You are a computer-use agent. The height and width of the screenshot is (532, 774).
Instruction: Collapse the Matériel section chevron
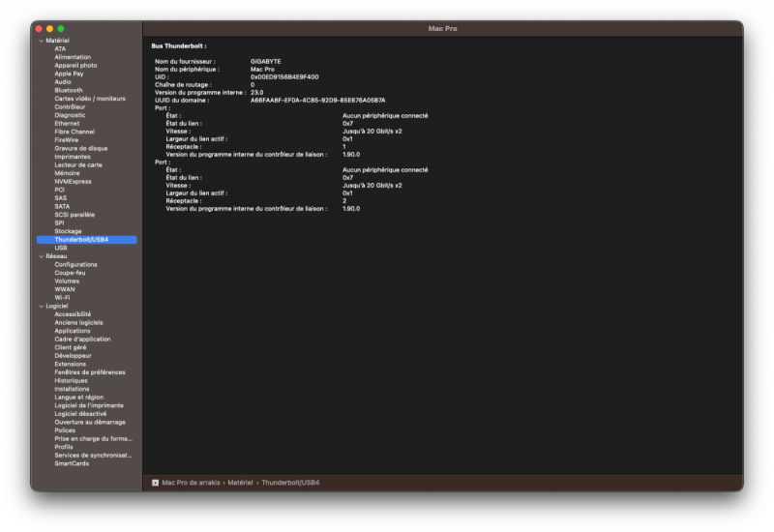pyautogui.click(x=42, y=41)
